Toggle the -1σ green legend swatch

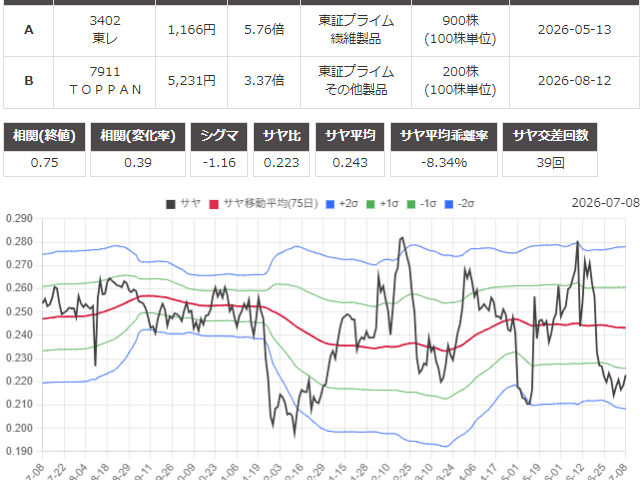point(411,204)
